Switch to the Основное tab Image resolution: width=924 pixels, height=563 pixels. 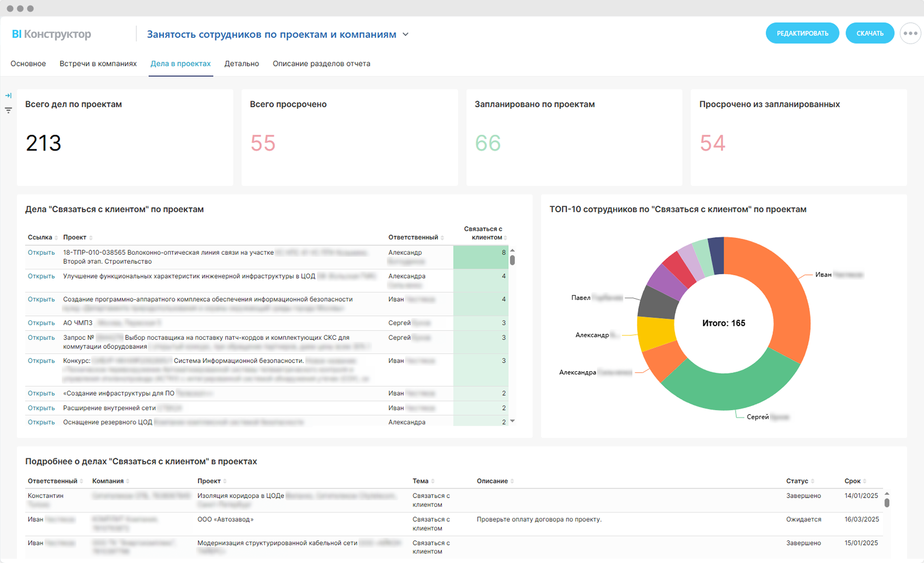(x=28, y=64)
